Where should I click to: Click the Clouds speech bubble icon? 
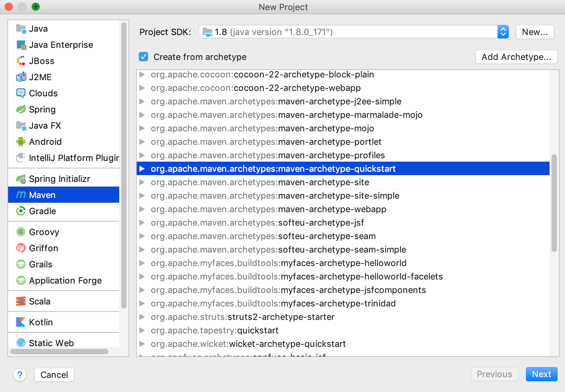coord(21,93)
